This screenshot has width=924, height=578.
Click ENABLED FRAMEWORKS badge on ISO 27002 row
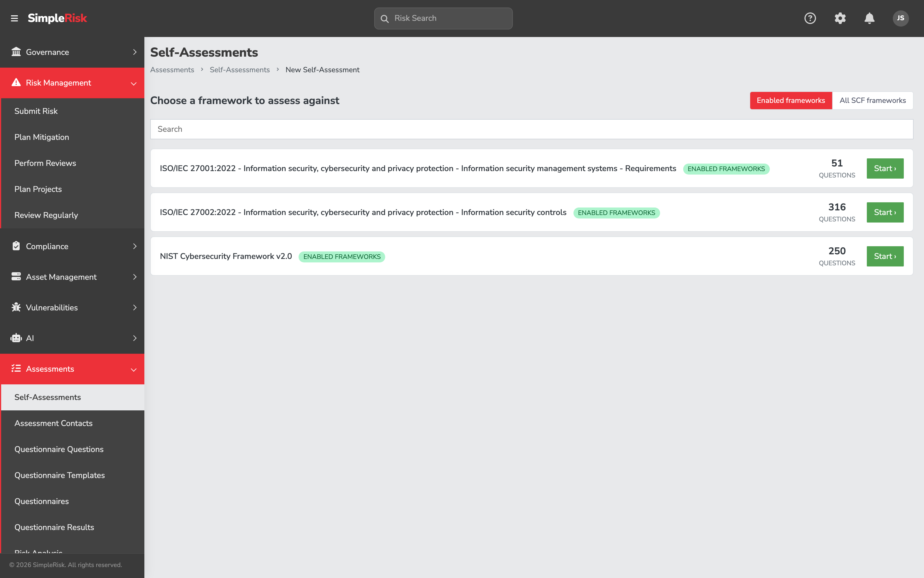616,212
